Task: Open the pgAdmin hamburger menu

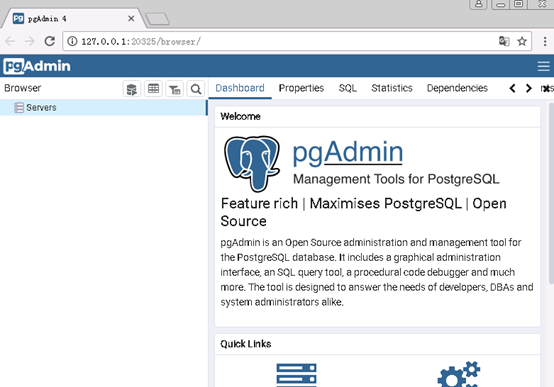Action: click(543, 66)
